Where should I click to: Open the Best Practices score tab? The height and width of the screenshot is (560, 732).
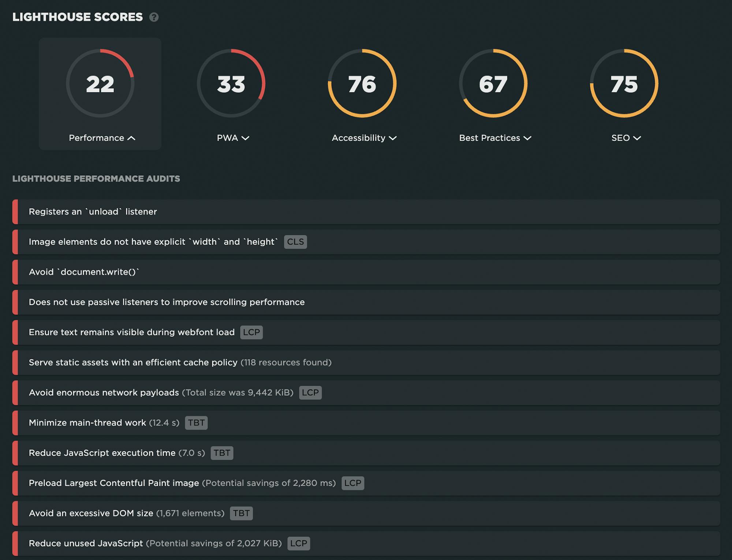click(495, 138)
